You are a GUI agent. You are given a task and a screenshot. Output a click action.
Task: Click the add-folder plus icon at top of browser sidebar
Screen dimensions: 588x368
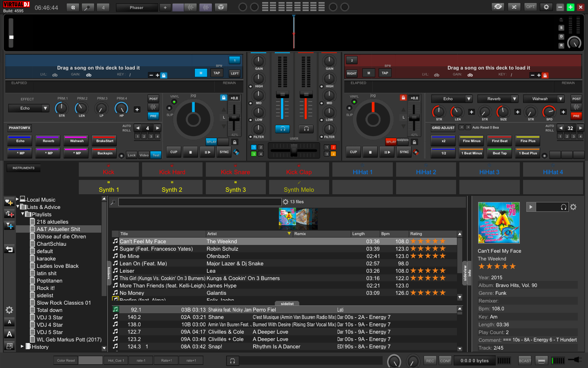(x=9, y=202)
